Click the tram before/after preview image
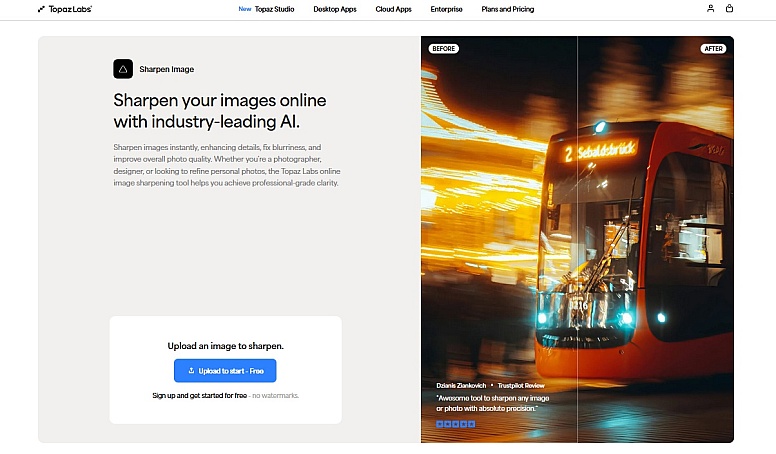 [x=578, y=239]
